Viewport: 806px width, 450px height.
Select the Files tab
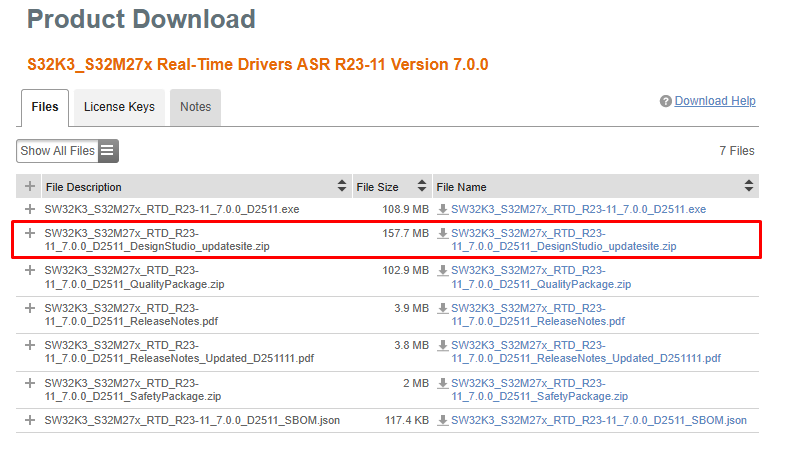tap(45, 107)
